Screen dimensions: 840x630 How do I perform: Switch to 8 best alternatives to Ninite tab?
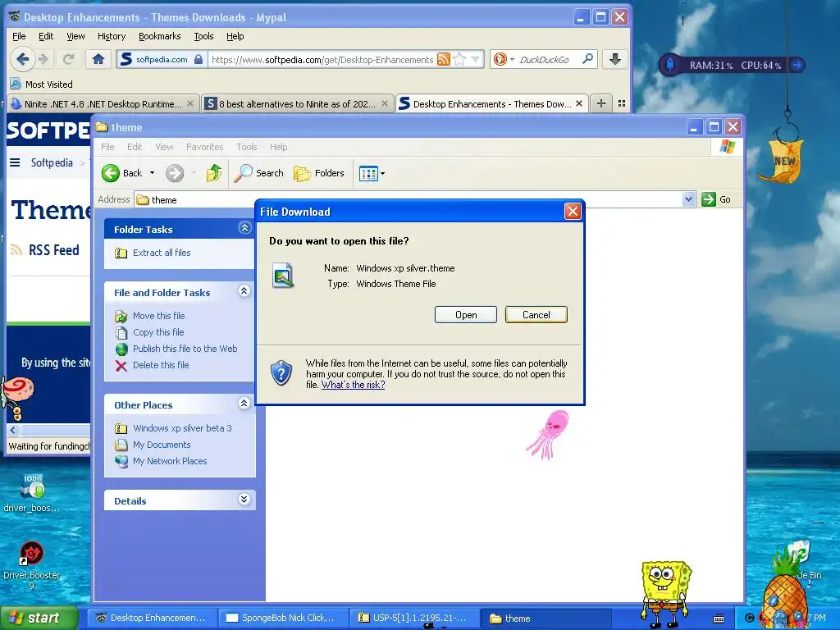pyautogui.click(x=297, y=103)
